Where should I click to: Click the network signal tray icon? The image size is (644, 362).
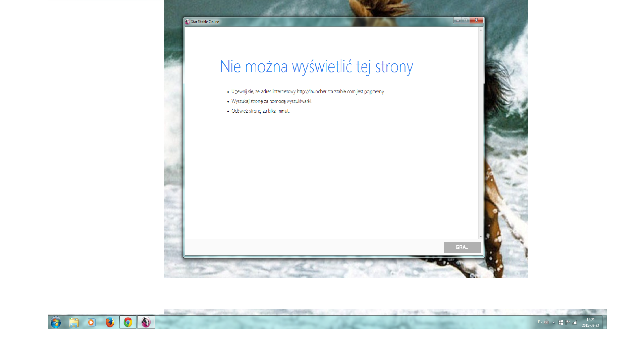(575, 322)
